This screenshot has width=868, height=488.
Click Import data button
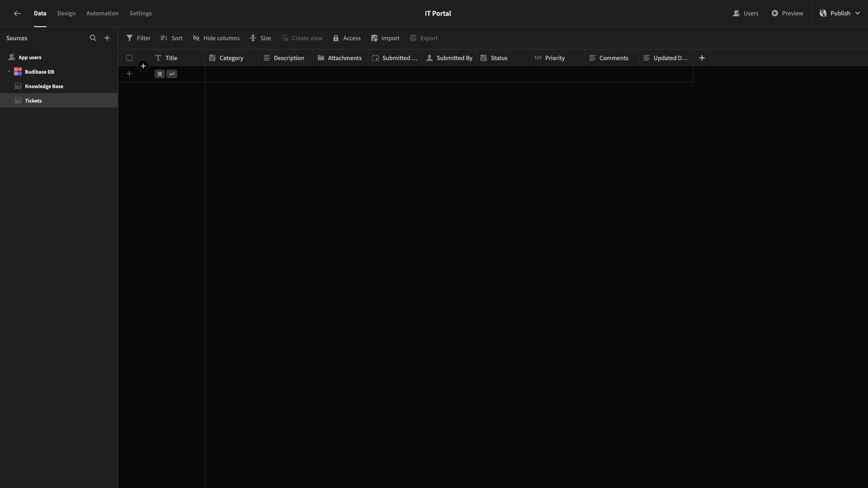tap(385, 38)
